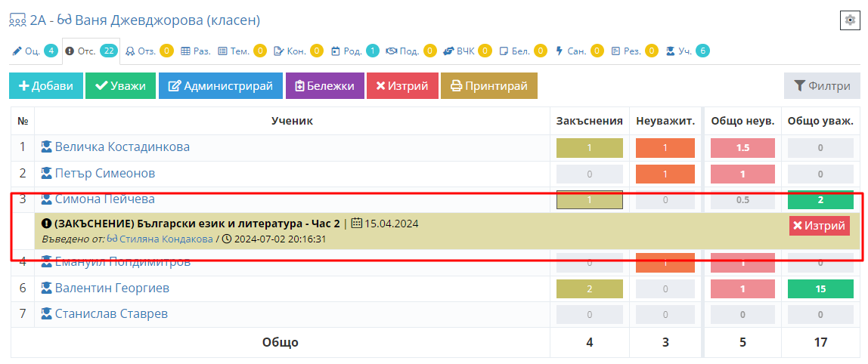Expand Валентин Георгиев's late count 2
868x364 pixels.
(589, 288)
